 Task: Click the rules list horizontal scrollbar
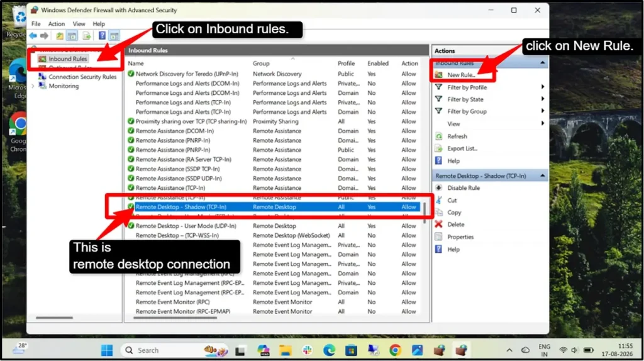175,318
